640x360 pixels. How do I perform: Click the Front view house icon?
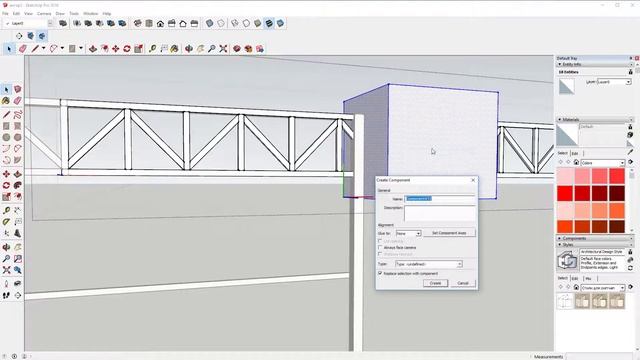[x=160, y=24]
